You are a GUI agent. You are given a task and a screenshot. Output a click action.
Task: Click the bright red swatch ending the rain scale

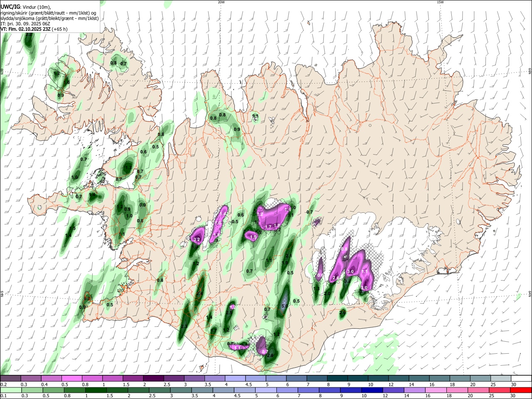[x=521, y=390]
